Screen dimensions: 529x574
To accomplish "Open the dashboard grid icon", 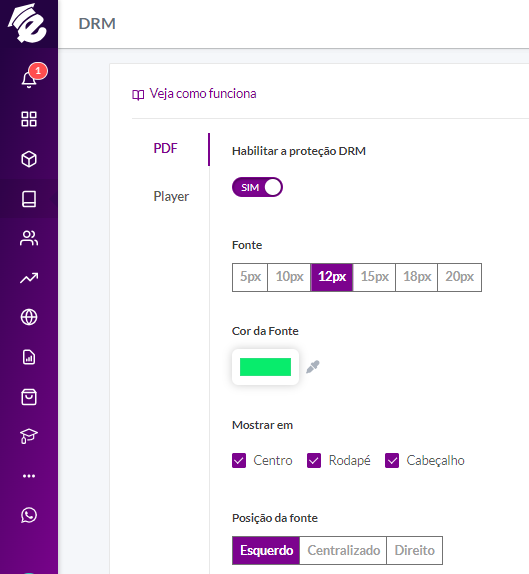I will click(29, 119).
